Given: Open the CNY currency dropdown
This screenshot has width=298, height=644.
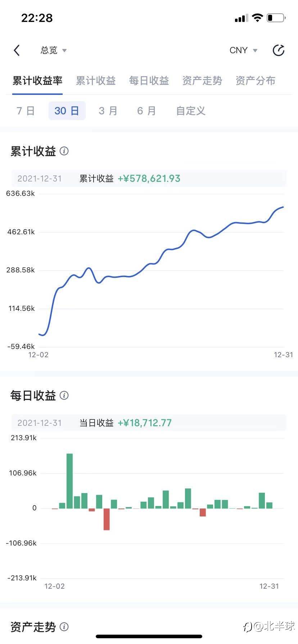Looking at the screenshot, I should tap(243, 50).
